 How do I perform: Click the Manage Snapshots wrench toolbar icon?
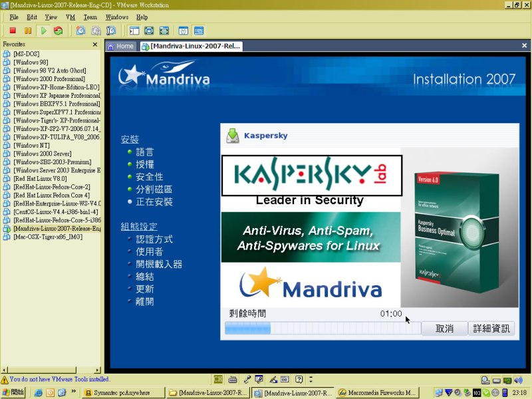point(111,31)
